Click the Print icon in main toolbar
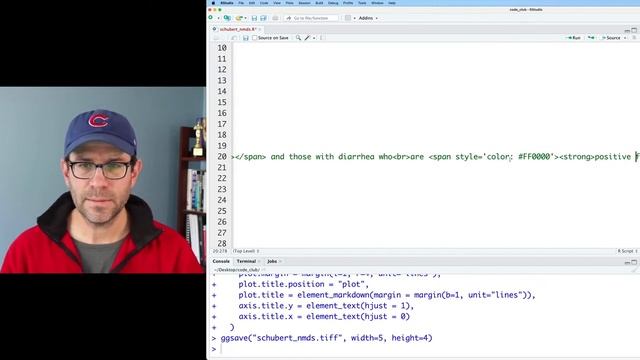 coord(275,18)
